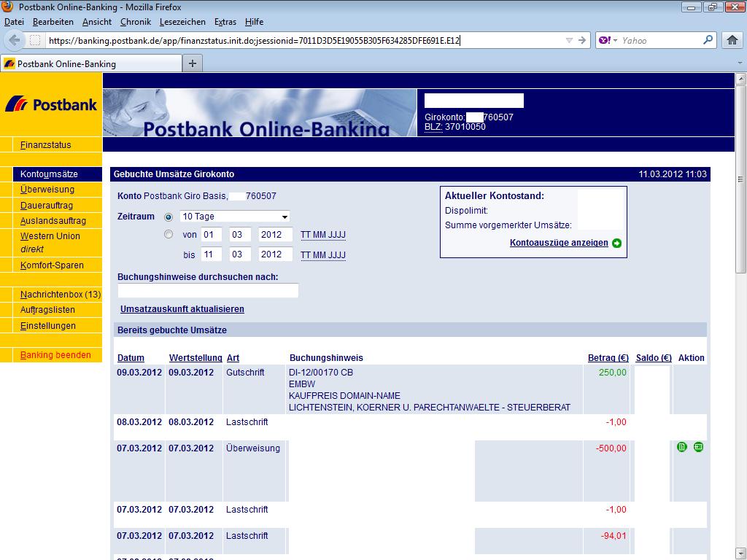Open the Hilfe menu
This screenshot has height=560, width=747.
(x=254, y=22)
